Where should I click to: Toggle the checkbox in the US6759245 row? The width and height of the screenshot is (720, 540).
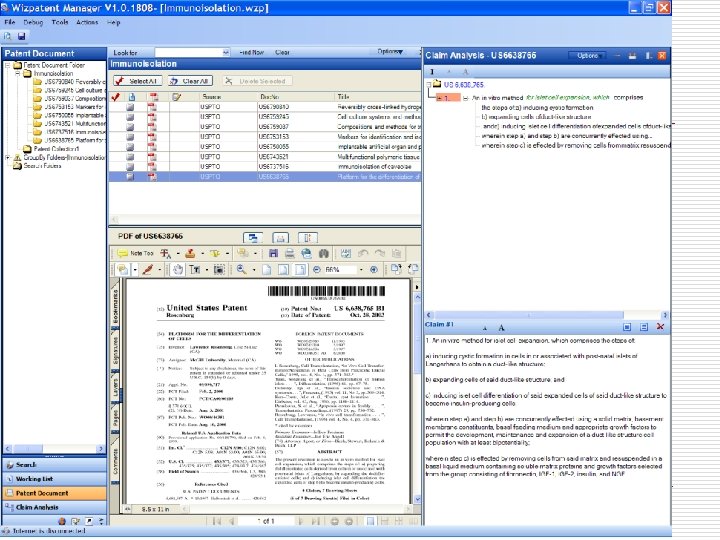coord(130,117)
